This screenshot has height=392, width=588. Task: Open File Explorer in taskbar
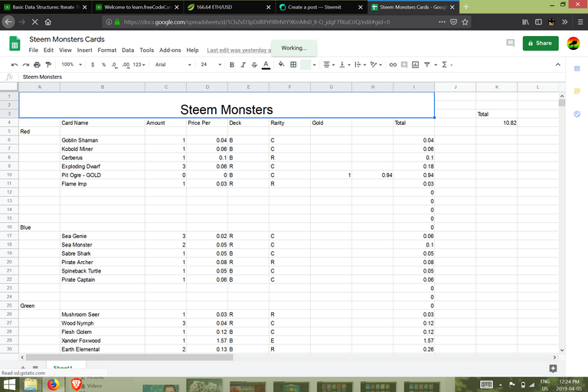click(x=31, y=384)
